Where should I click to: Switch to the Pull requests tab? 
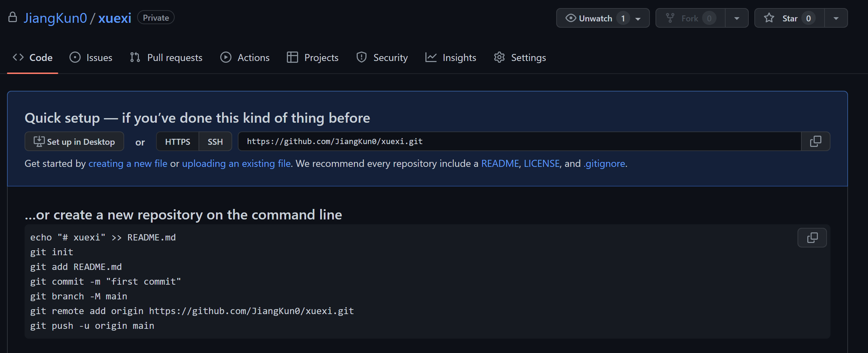166,57
